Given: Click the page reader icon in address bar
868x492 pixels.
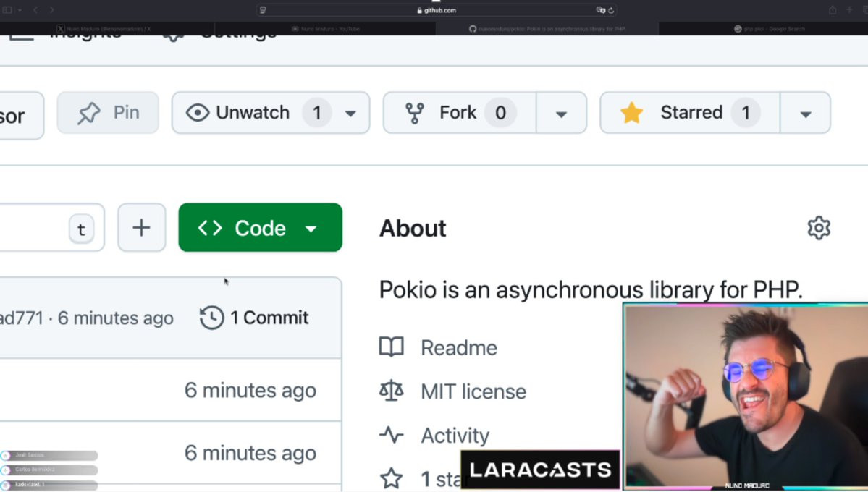Looking at the screenshot, I should (x=263, y=10).
